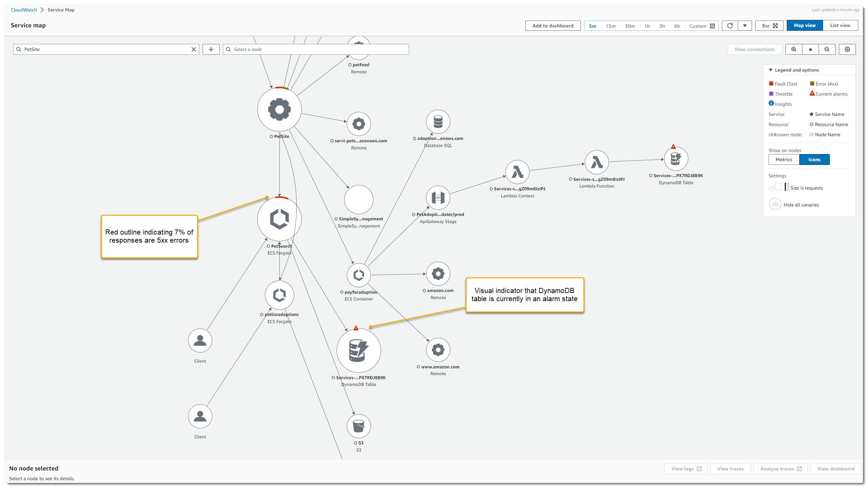Switch to List view
This screenshot has width=868, height=488.
[840, 25]
